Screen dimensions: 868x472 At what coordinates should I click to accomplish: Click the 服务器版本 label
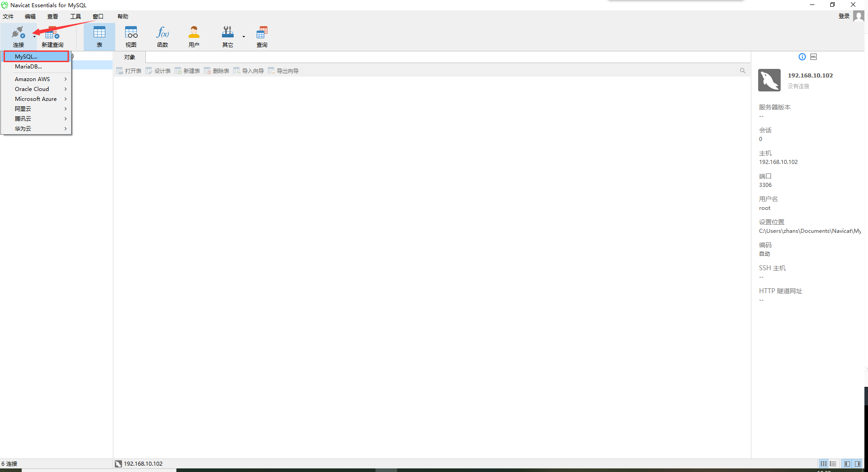(775, 107)
